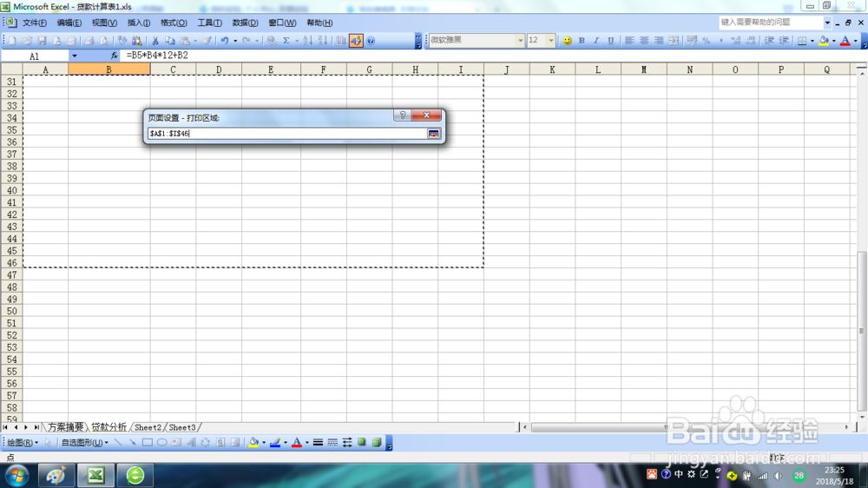The image size is (868, 488).
Task: Apply blue line color in drawing toolbar
Action: [275, 443]
